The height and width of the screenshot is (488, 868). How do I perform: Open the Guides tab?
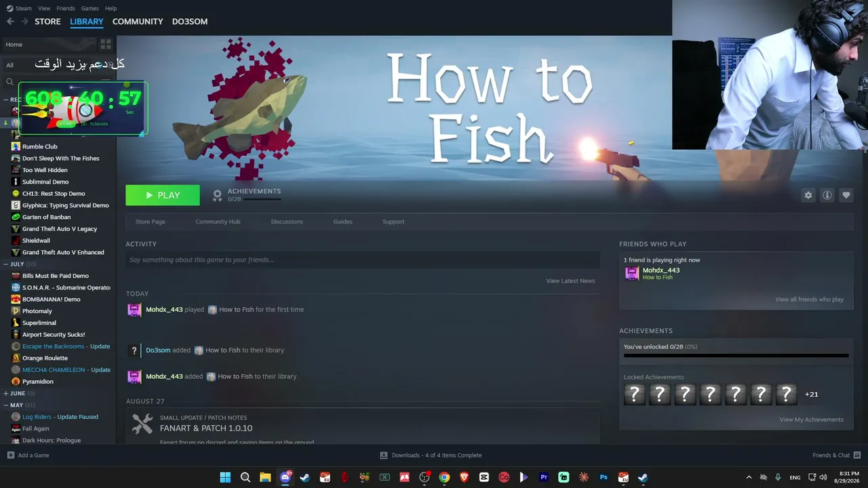(342, 222)
